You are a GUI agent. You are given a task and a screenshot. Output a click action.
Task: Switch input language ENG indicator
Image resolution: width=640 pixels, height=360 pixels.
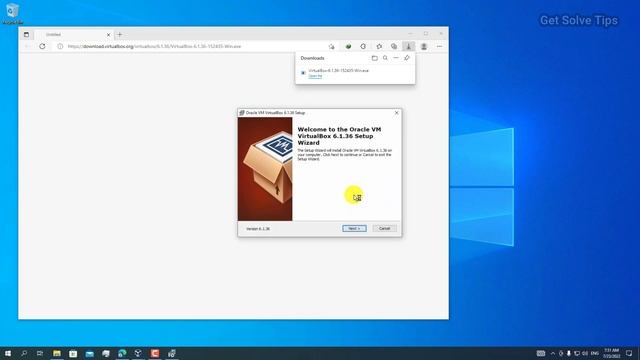point(595,353)
